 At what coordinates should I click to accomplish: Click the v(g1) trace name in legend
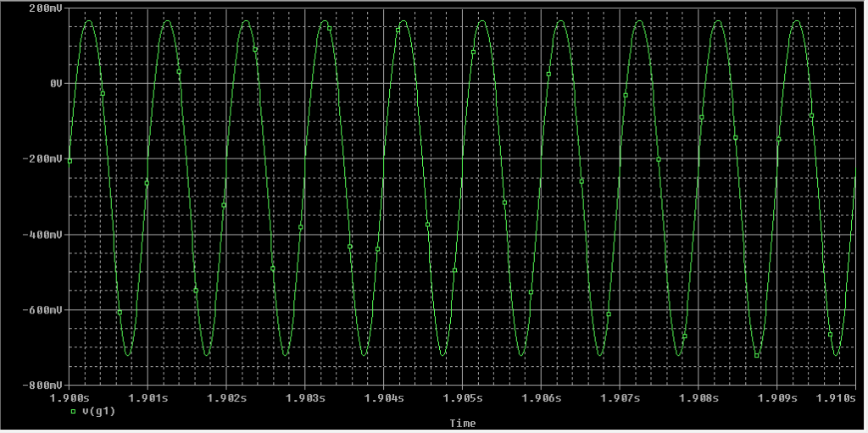[x=98, y=411]
